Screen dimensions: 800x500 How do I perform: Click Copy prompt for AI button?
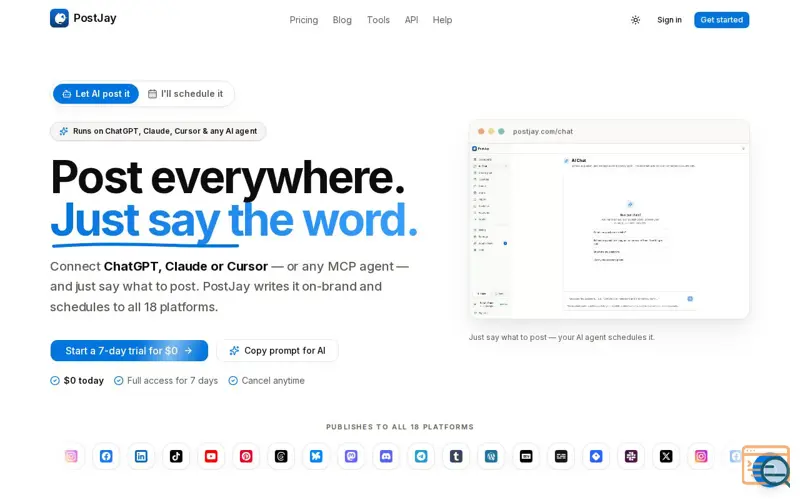(x=277, y=351)
